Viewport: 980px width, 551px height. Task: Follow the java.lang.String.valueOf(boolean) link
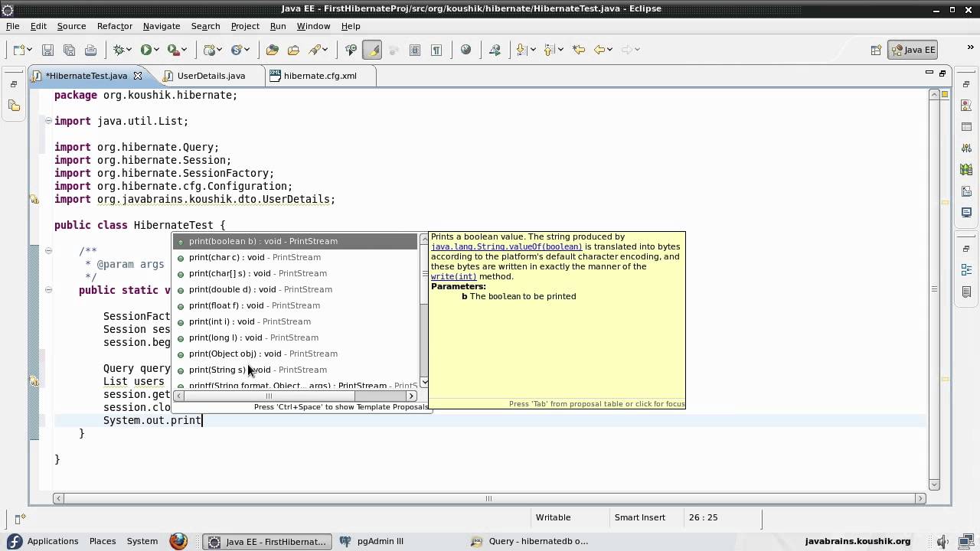(x=506, y=247)
